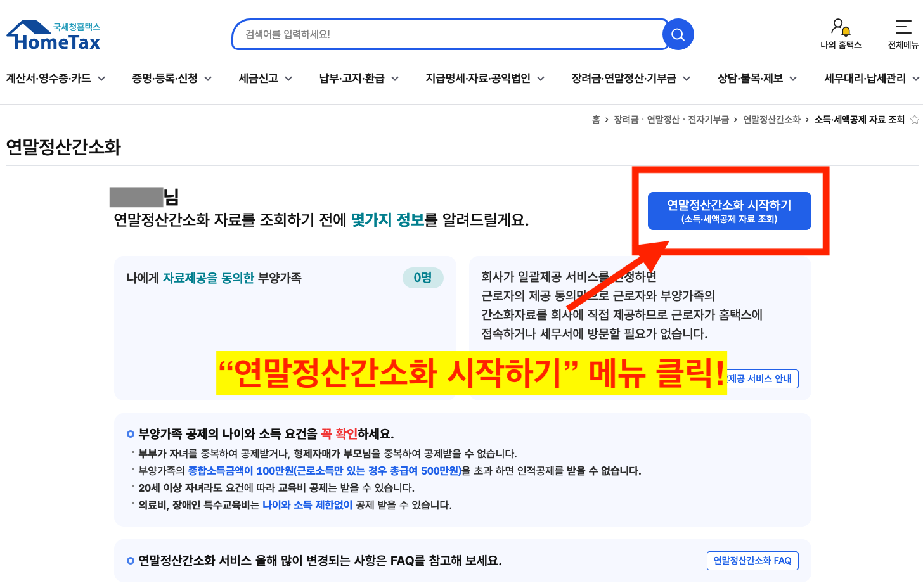Click the 홈 breadcrumb link
923x588 pixels.
(x=595, y=118)
